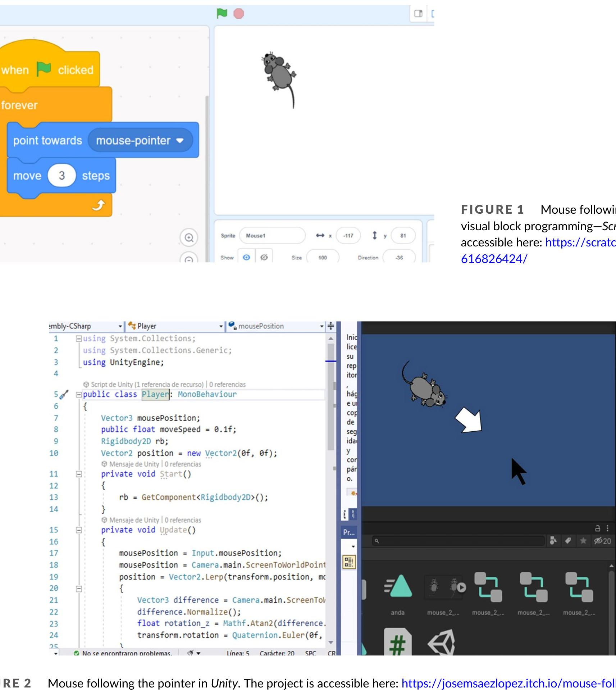
Task: Click the Scratch green flag to run
Action: click(x=222, y=14)
